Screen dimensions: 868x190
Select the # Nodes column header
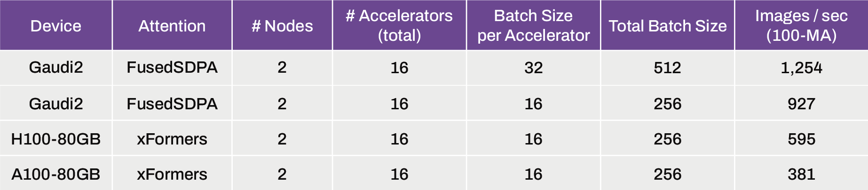click(x=282, y=26)
